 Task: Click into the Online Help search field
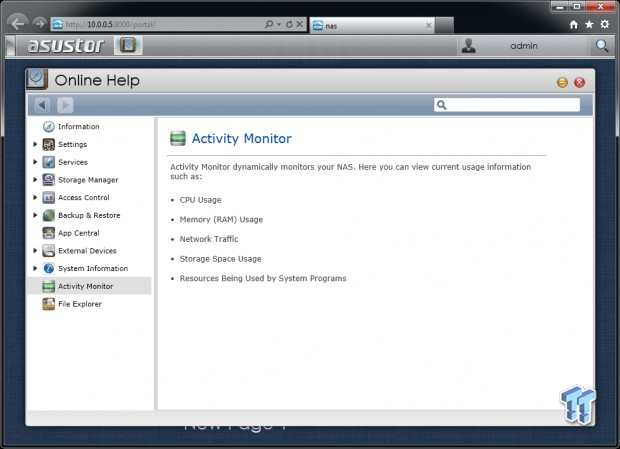[x=507, y=105]
